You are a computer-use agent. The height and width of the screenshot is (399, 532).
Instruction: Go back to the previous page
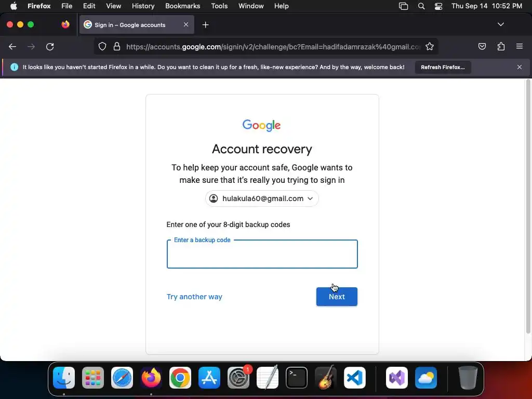pos(12,46)
